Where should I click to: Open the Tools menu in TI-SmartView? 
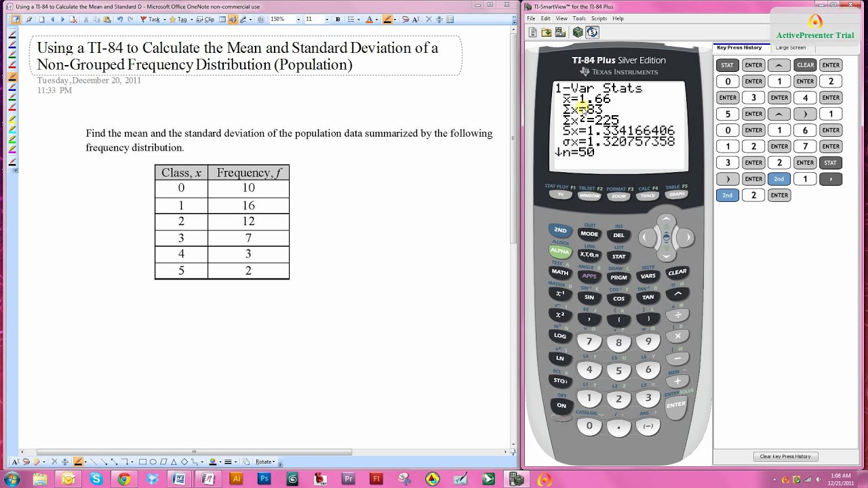[578, 18]
